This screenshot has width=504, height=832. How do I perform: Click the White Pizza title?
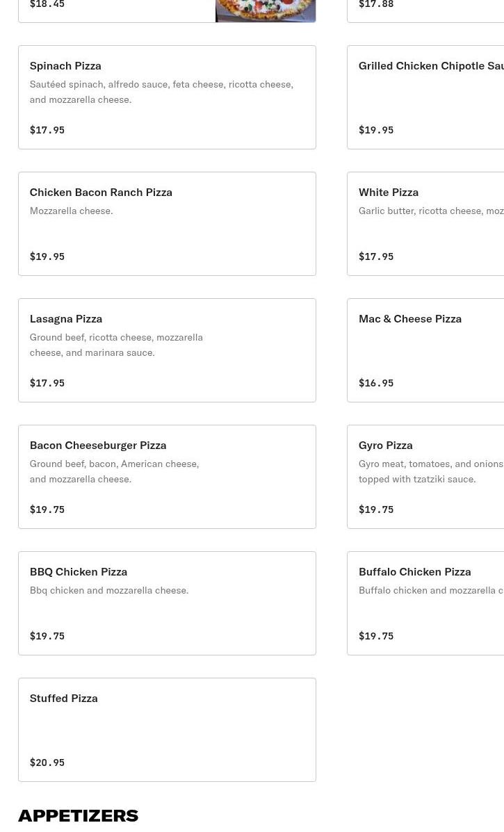tap(389, 192)
